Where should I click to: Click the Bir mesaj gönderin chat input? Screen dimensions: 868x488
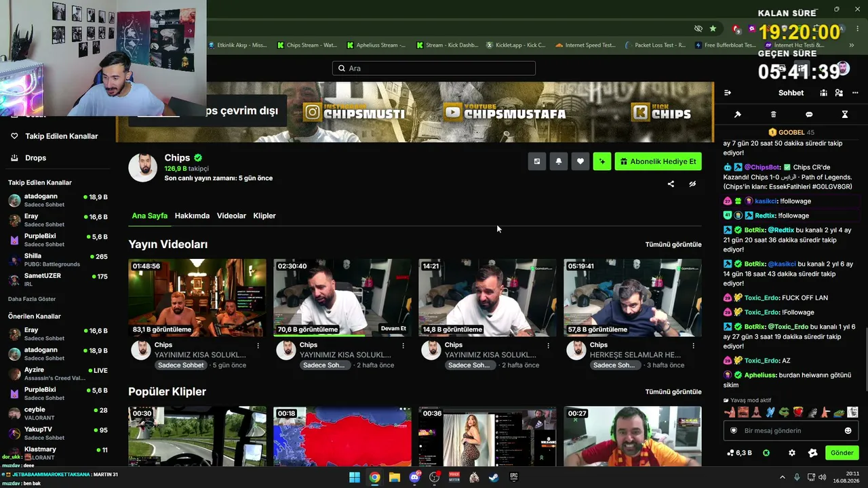791,430
